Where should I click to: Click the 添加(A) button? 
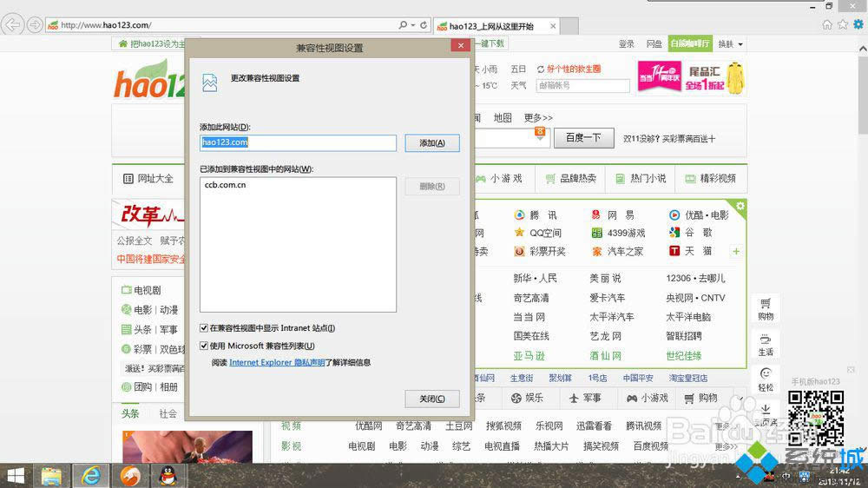pos(431,143)
